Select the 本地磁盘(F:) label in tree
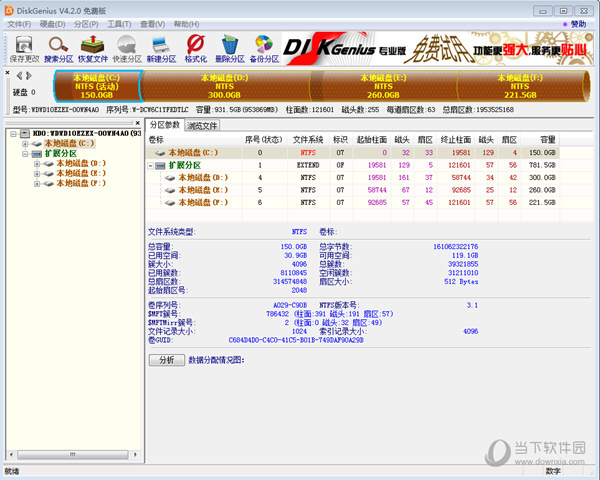The image size is (600, 480). [x=81, y=184]
